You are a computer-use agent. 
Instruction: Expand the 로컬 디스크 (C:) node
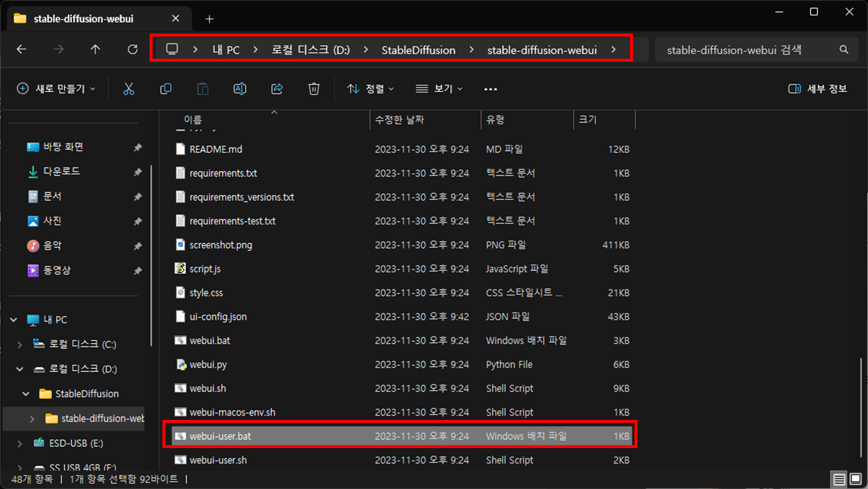tap(20, 344)
